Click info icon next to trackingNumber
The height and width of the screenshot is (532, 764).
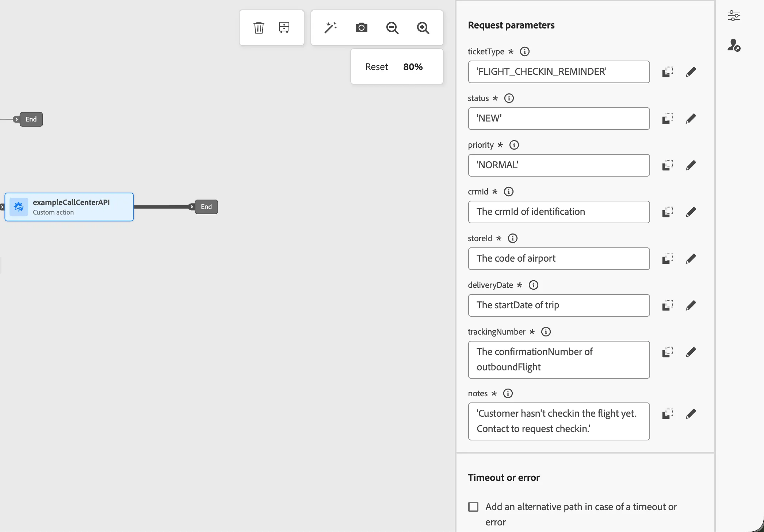click(x=546, y=332)
